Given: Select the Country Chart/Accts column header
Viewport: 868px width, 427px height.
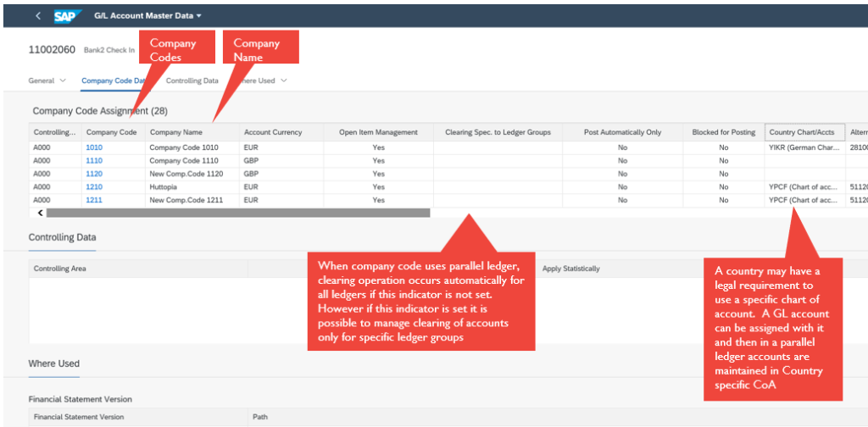Looking at the screenshot, I should coord(805,132).
